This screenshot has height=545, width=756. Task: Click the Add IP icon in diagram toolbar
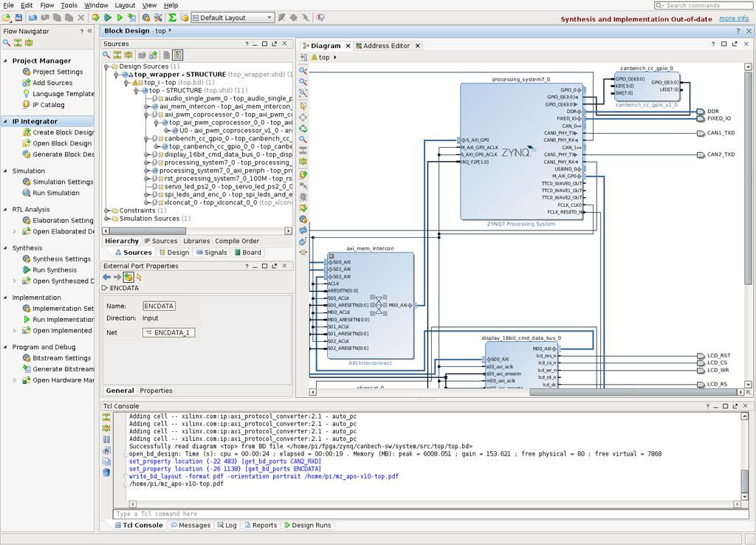point(303,174)
